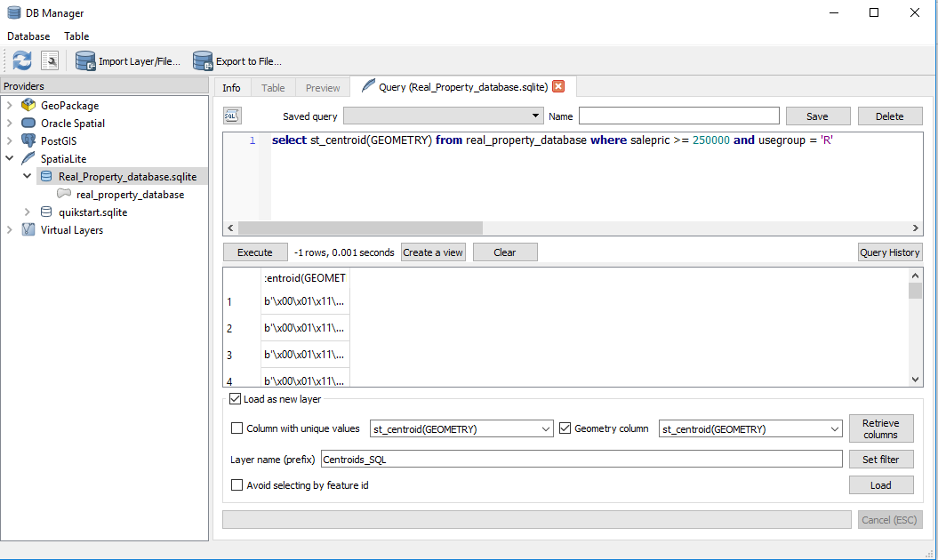Open the SQL Window toolbar icon
The image size is (938, 560).
[50, 60]
